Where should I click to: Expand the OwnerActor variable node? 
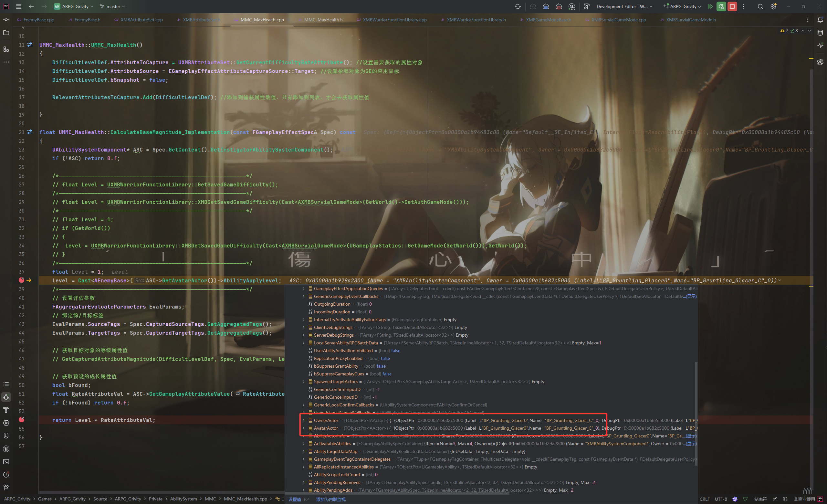(304, 420)
